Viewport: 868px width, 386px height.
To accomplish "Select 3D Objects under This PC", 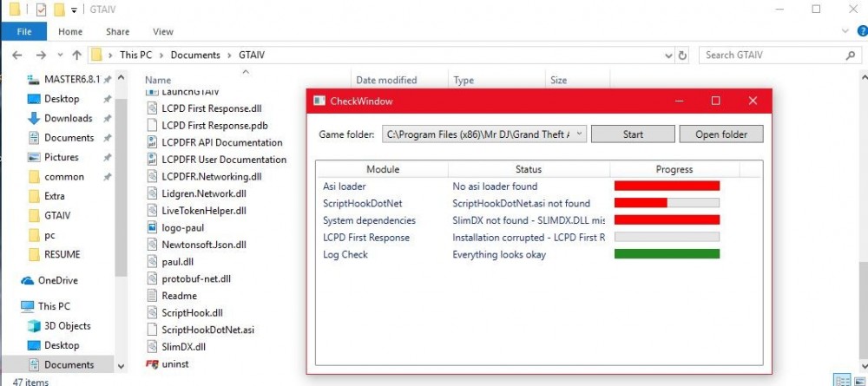I will 67,326.
